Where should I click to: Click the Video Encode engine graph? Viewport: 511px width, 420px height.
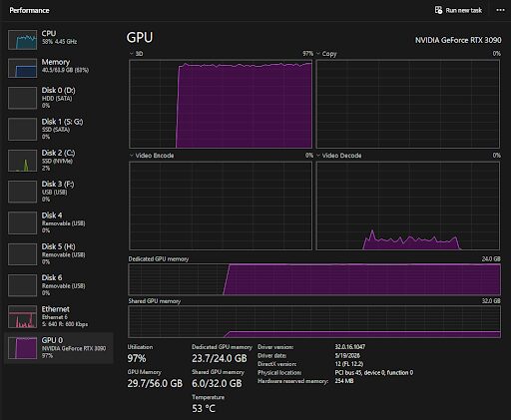pyautogui.click(x=221, y=206)
